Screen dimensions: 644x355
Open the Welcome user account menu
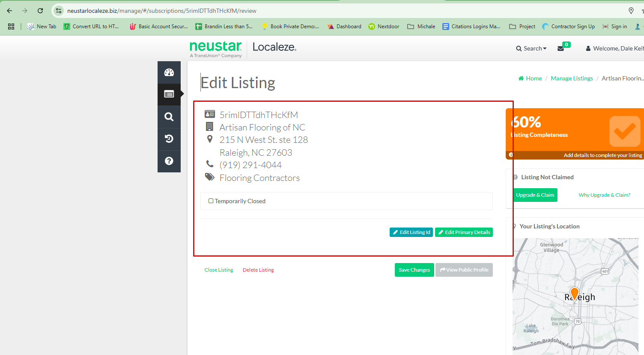pyautogui.click(x=614, y=48)
